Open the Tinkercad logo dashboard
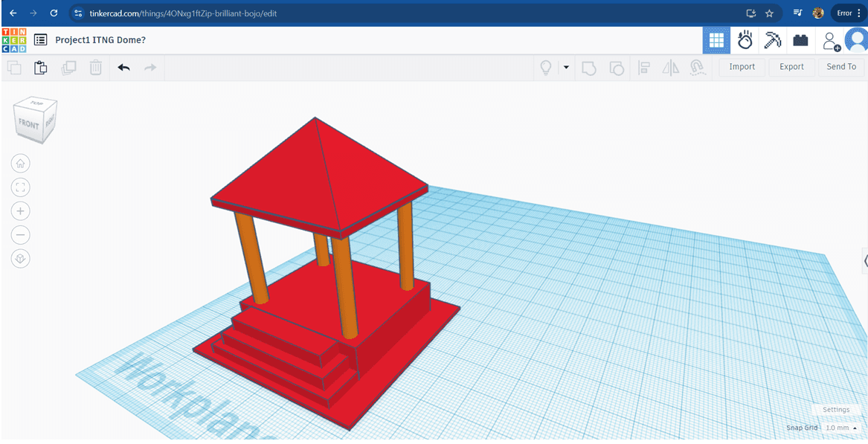This screenshot has width=868, height=444. (14, 40)
